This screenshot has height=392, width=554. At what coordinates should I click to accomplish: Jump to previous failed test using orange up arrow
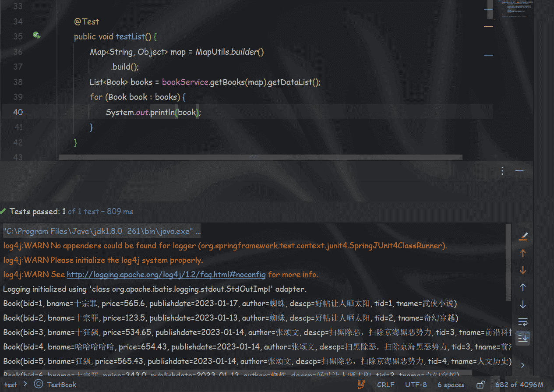[522, 253]
